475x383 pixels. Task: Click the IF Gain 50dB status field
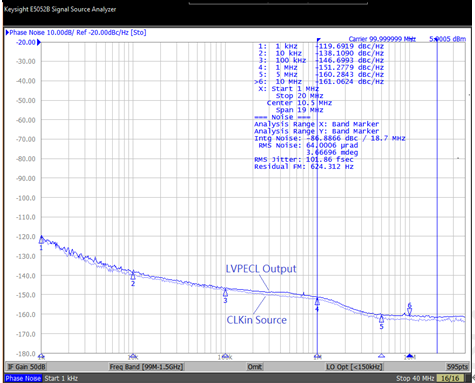(27, 367)
